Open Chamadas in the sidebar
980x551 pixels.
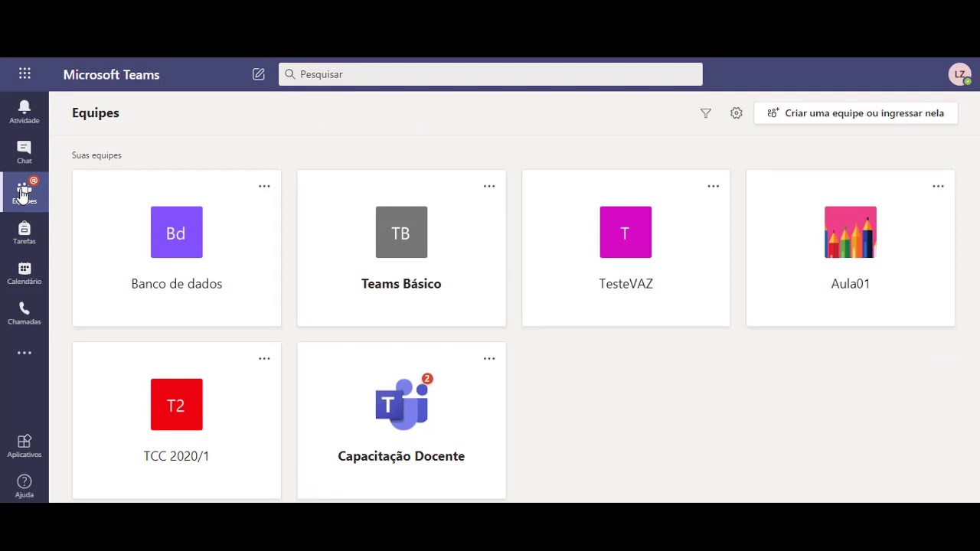click(x=24, y=313)
